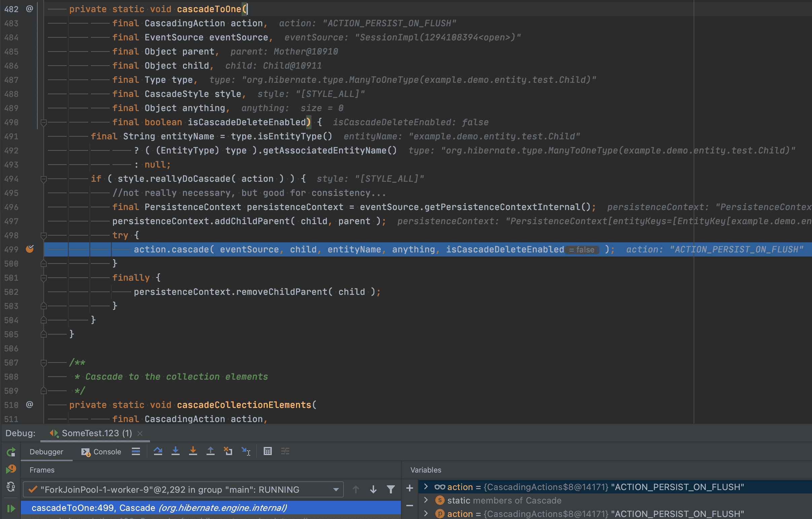Click the Drop Frame icon

[x=228, y=451]
